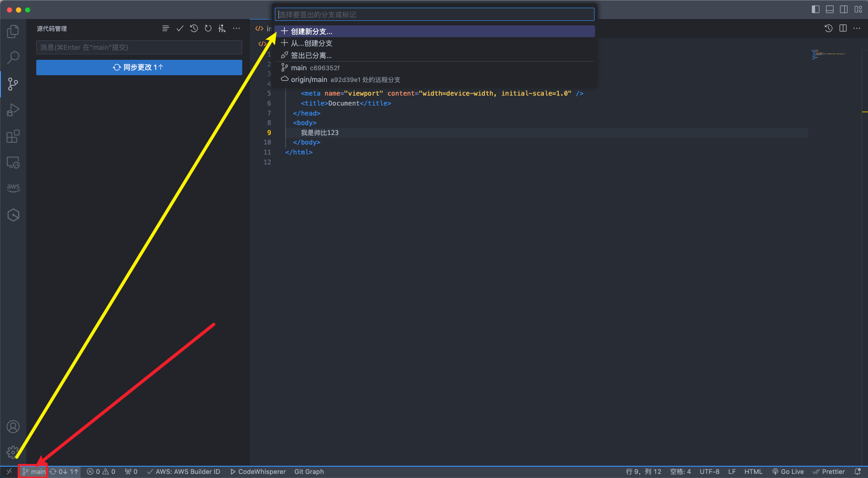The width and height of the screenshot is (868, 478).
Task: Toggle secondary side bar layout icon
Action: [x=844, y=10]
